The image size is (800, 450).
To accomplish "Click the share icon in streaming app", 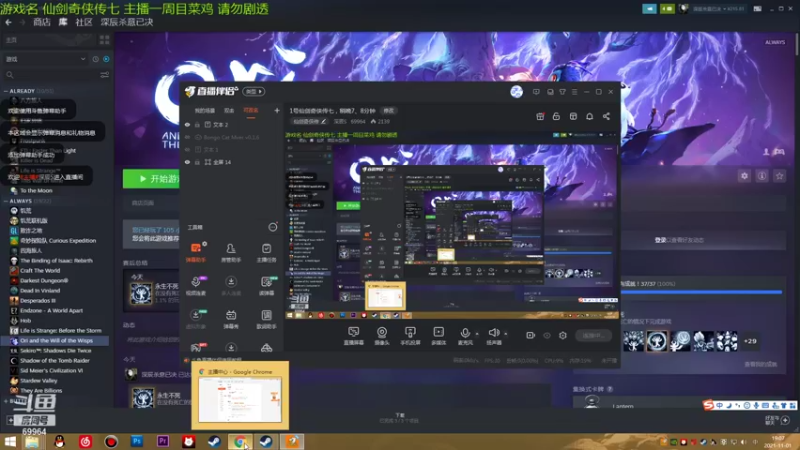I will tap(606, 116).
